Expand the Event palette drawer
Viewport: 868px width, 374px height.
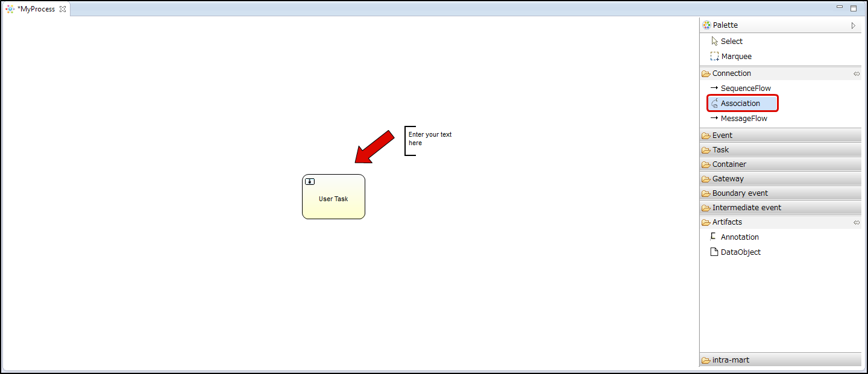point(781,135)
